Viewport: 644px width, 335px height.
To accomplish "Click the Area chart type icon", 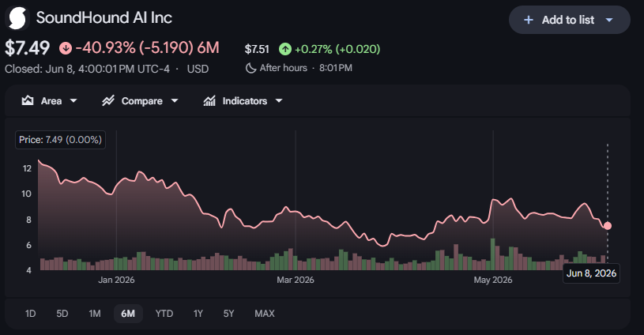I will pyautogui.click(x=28, y=100).
